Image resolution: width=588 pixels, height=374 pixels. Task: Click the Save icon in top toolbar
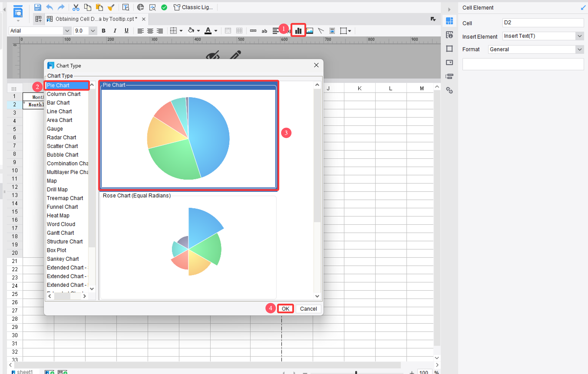click(x=37, y=7)
